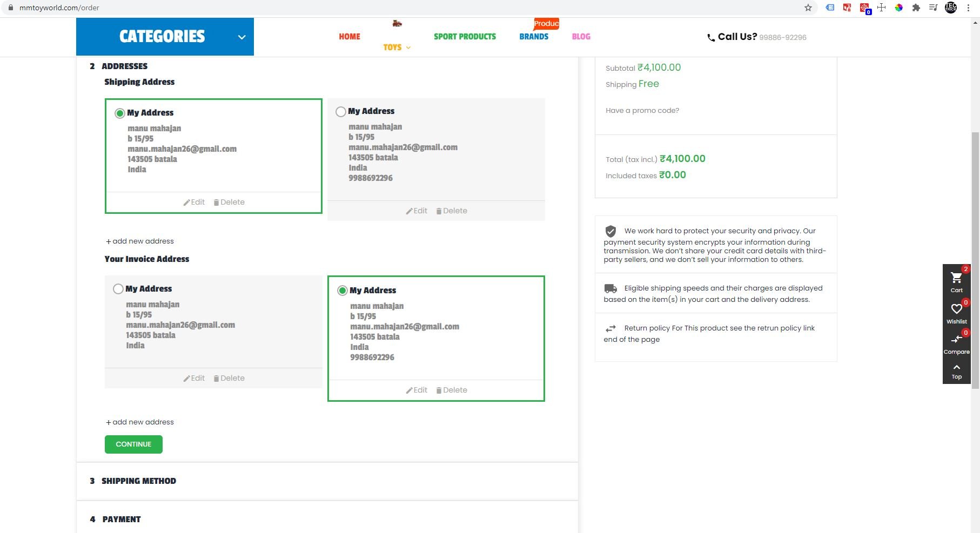Click the address bar URL mmtoyworld.com/order
Screen dimensions: 980x533
pyautogui.click(x=59, y=8)
